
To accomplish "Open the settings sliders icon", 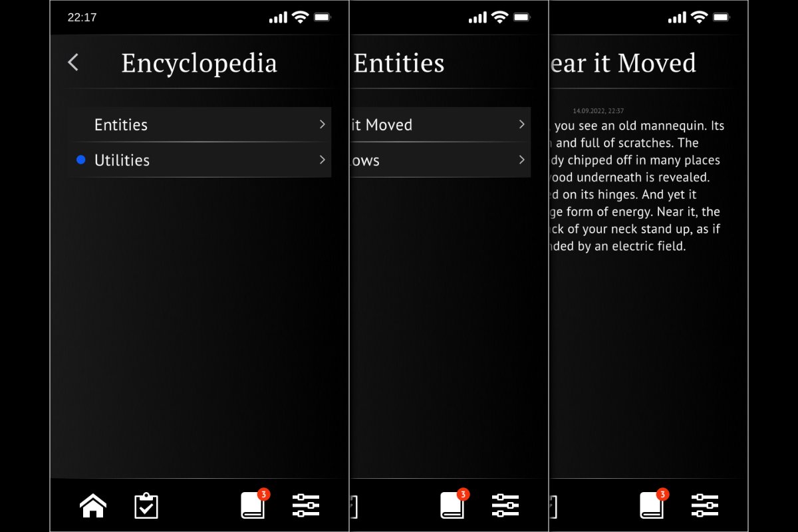I will point(305,505).
